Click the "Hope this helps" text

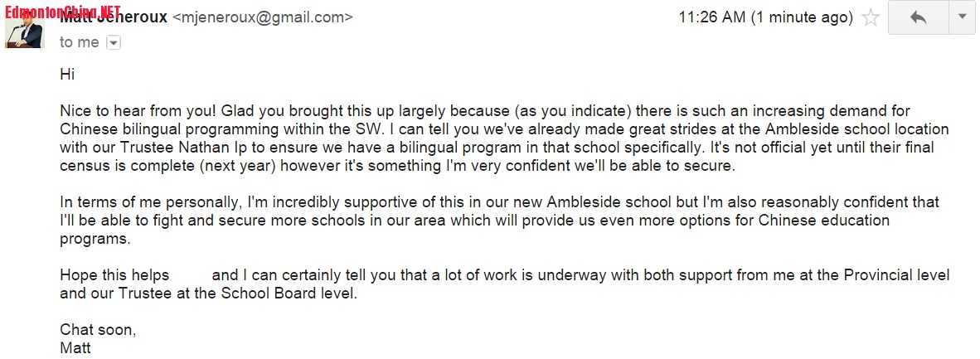coord(114,275)
